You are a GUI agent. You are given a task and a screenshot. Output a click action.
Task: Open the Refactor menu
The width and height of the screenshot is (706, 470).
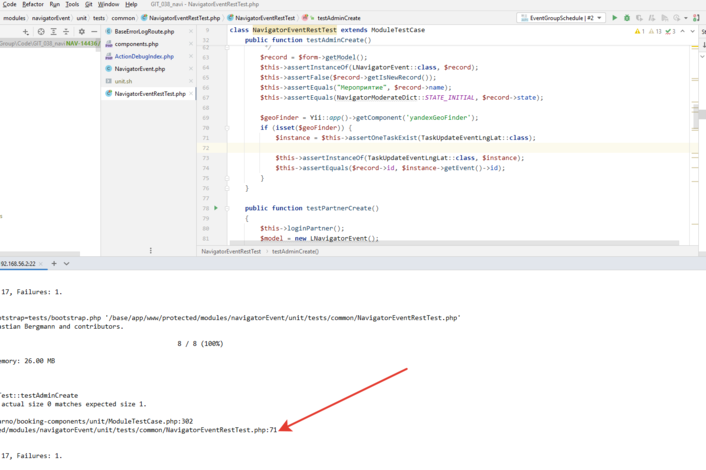(33, 4)
